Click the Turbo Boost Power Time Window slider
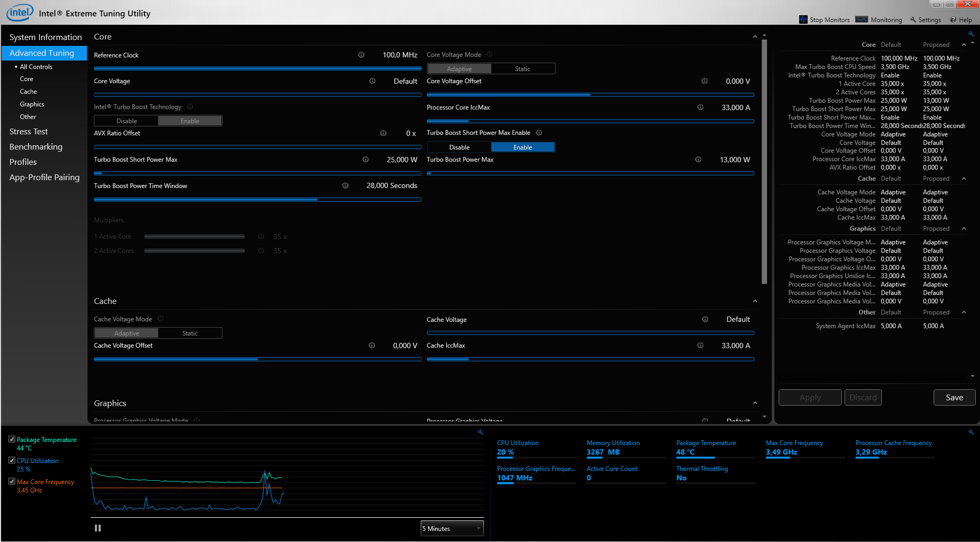The width and height of the screenshot is (980, 542). click(258, 200)
